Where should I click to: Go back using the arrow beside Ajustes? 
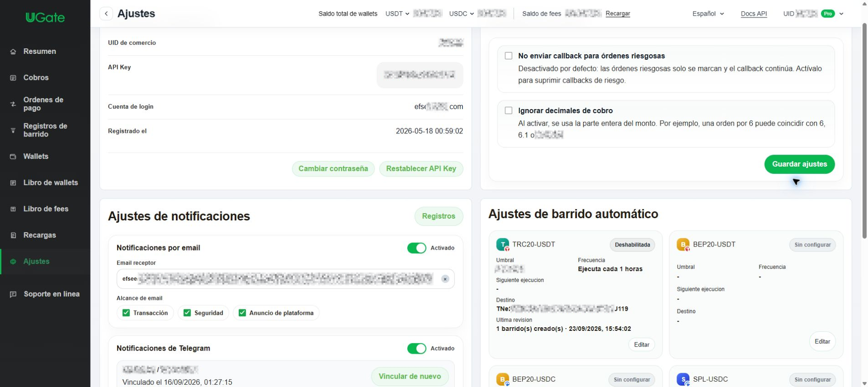(x=106, y=14)
